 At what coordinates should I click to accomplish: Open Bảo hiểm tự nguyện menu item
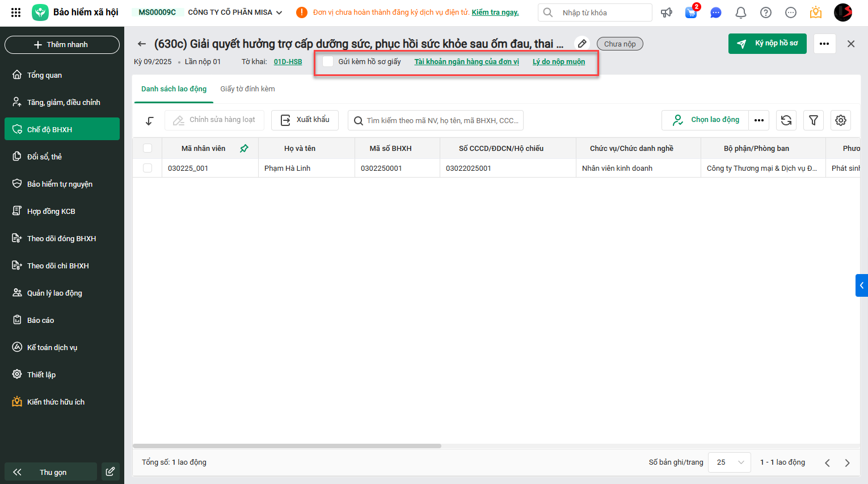coord(62,184)
